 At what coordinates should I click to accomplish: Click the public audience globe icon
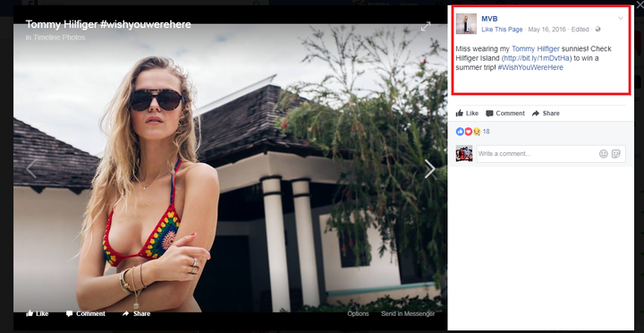click(x=598, y=30)
